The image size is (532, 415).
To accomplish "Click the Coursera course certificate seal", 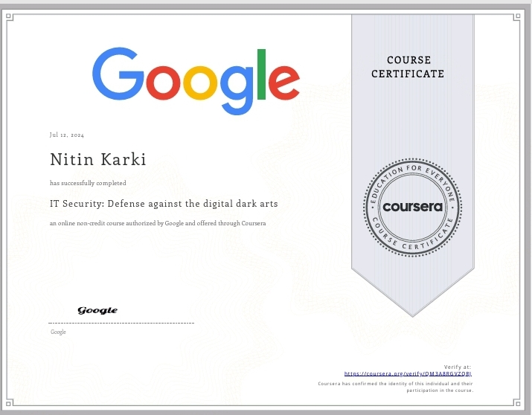I will (412, 207).
